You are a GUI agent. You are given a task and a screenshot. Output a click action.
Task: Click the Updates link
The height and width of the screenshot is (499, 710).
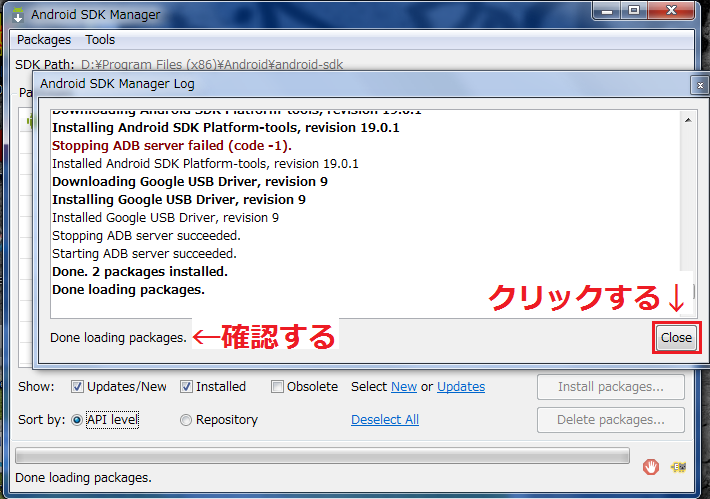(461, 387)
